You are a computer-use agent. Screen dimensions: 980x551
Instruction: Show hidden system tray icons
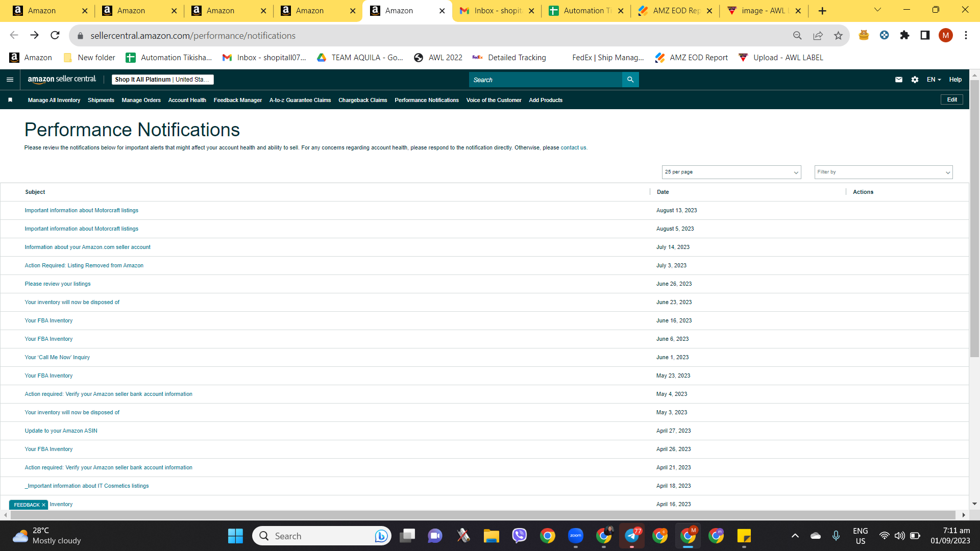(795, 536)
